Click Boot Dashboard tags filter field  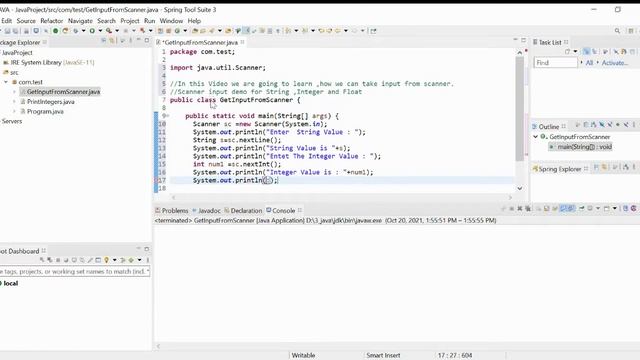click(75, 271)
